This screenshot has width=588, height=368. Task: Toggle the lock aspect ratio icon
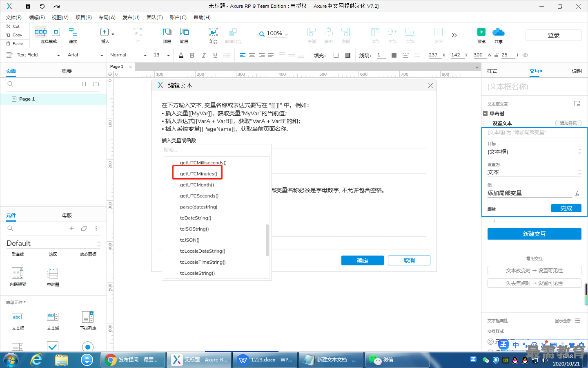click(x=497, y=55)
